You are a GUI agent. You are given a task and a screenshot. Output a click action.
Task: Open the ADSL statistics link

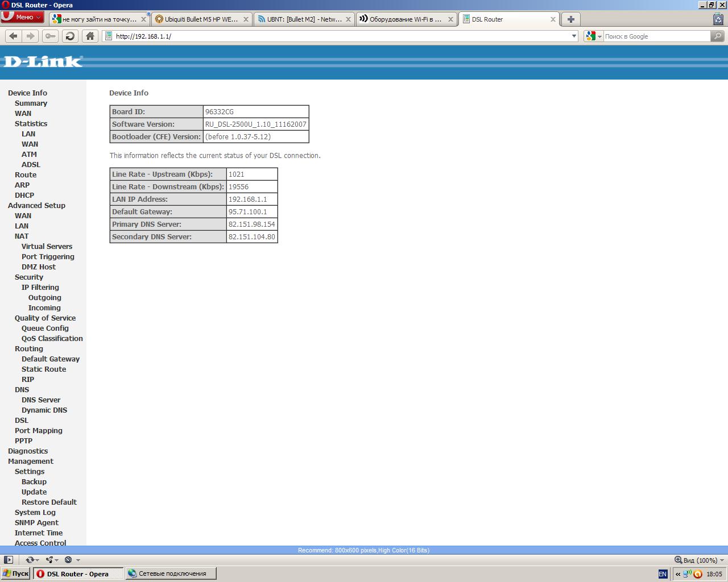click(x=31, y=165)
